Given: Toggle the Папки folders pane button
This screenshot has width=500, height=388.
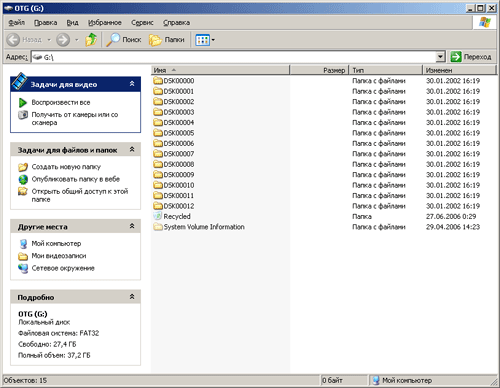Looking at the screenshot, I should (x=167, y=40).
